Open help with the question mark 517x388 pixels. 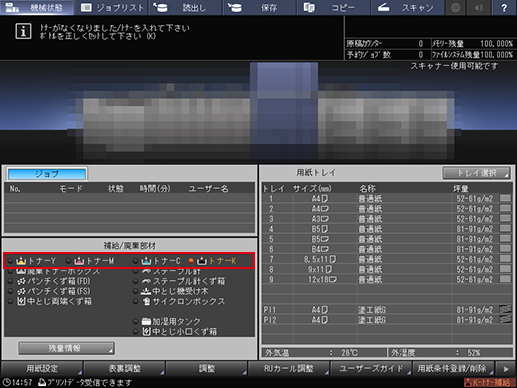504,7
